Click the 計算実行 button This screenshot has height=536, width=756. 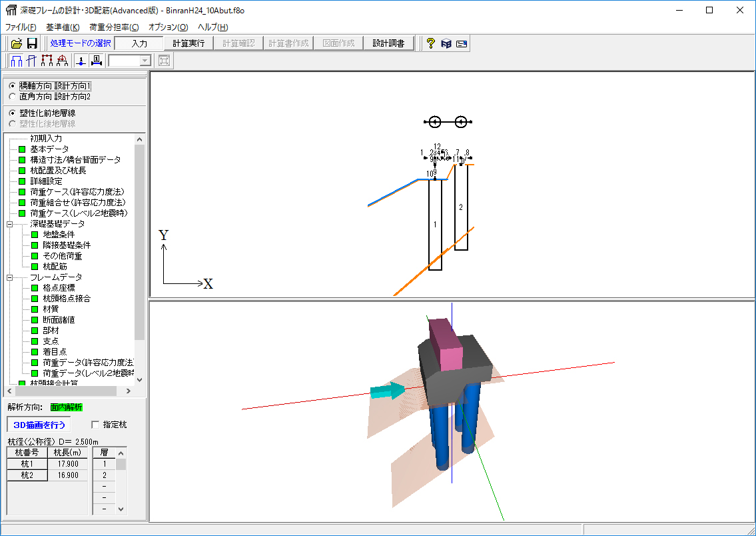[189, 43]
